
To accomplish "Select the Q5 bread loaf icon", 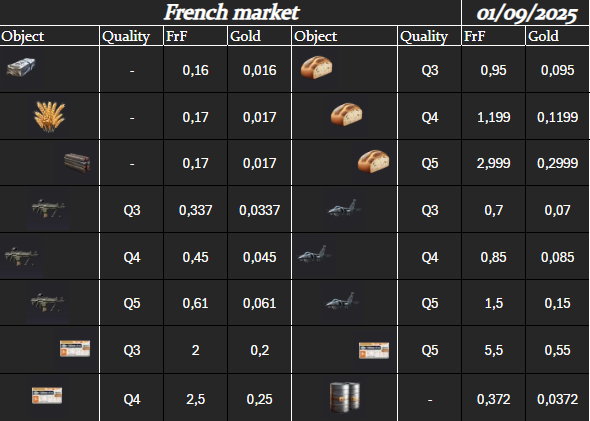I will coord(374,161).
